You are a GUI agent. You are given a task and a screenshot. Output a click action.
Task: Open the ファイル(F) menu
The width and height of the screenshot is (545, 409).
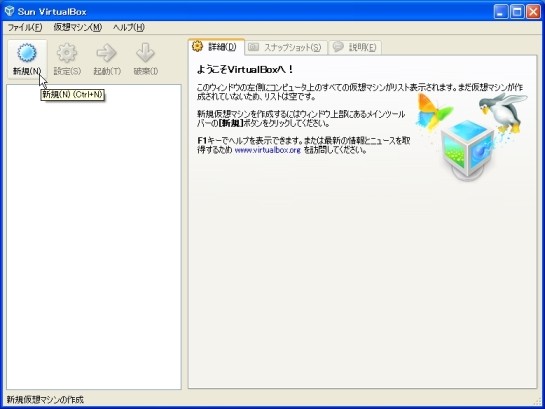[x=25, y=27]
